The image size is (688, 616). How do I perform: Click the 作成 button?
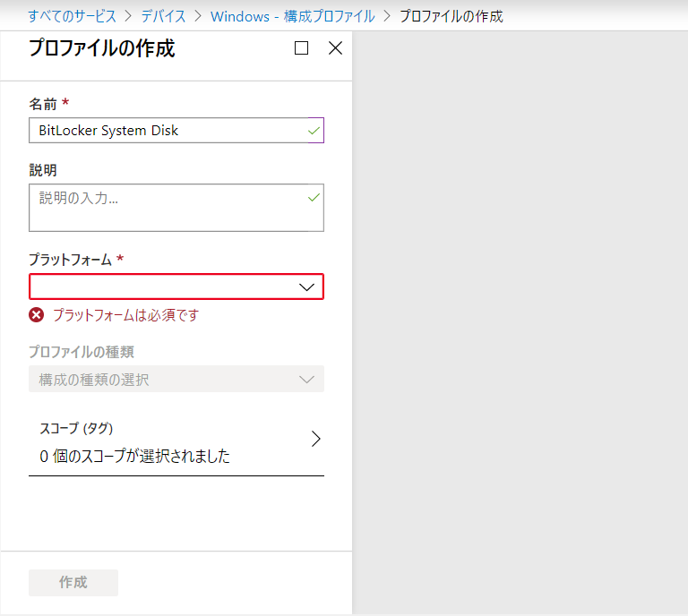pyautogui.click(x=73, y=582)
